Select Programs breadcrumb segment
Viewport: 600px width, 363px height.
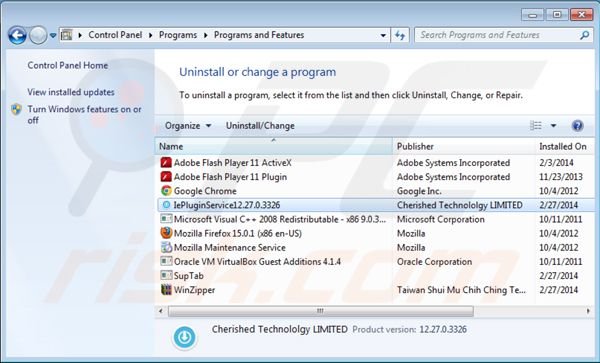178,35
